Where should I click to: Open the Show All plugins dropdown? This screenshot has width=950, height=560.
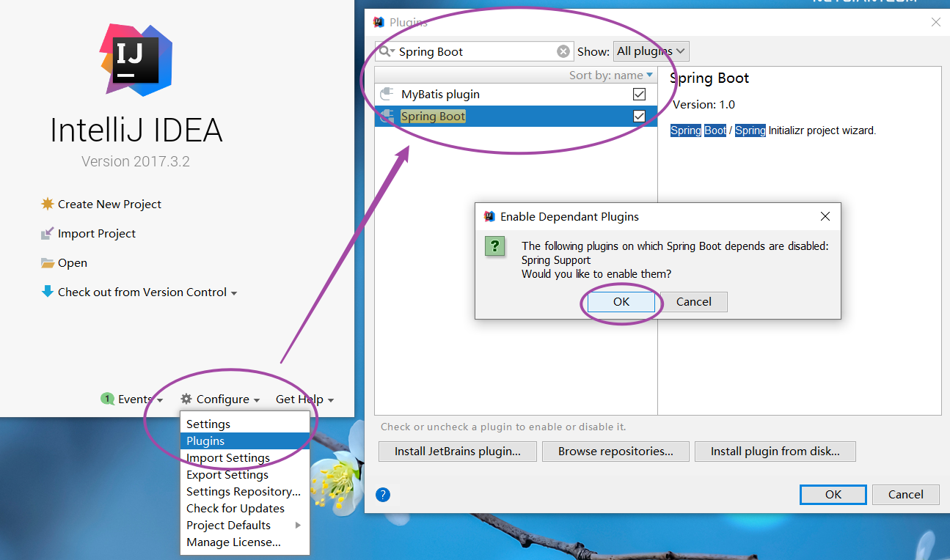[x=651, y=51]
